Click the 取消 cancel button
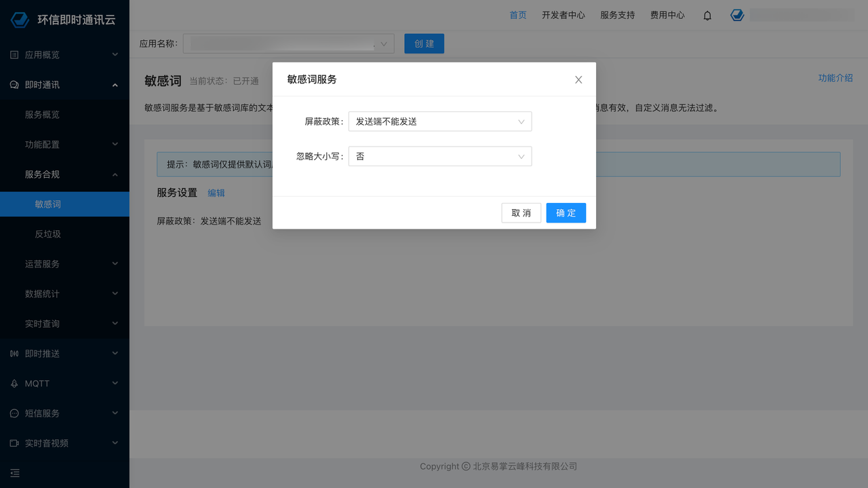 click(x=521, y=213)
